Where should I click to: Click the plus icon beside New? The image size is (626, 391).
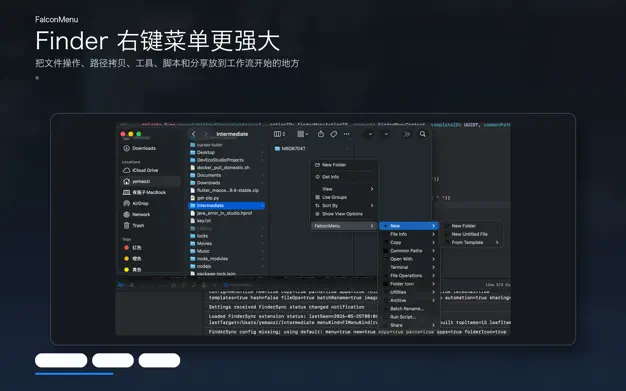386,226
